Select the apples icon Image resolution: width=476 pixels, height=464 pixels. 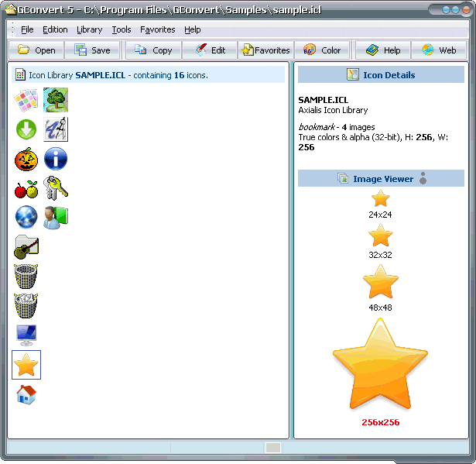(26, 189)
